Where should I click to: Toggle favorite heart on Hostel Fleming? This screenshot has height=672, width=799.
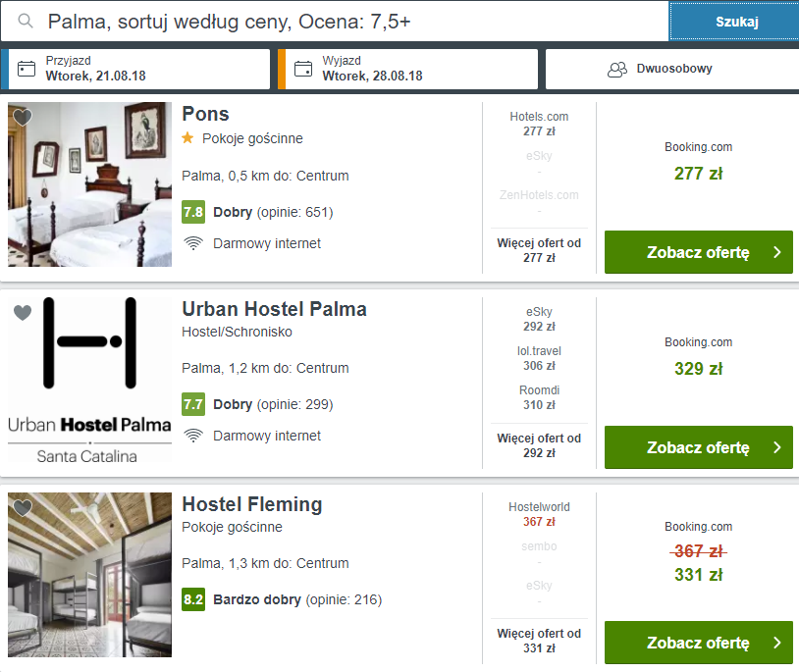(23, 507)
